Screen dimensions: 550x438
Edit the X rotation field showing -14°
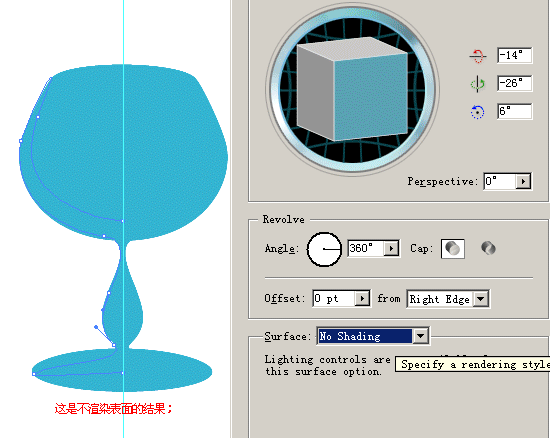point(515,55)
